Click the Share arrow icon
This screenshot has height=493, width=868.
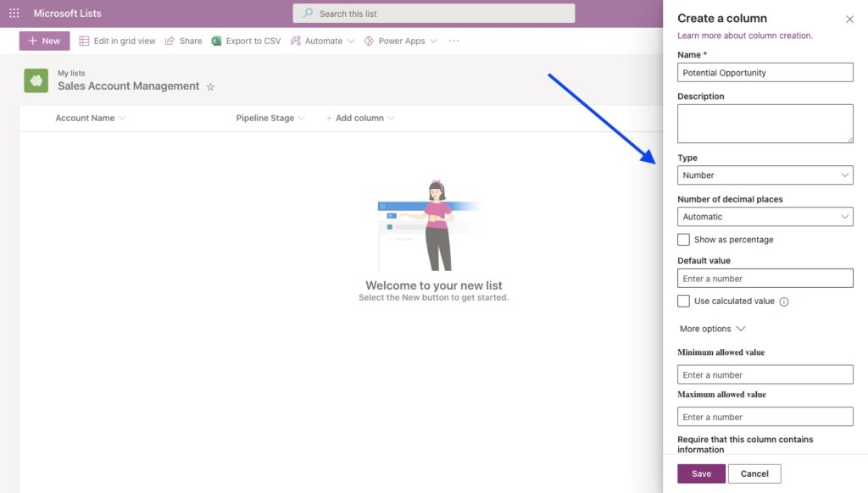[x=170, y=41]
